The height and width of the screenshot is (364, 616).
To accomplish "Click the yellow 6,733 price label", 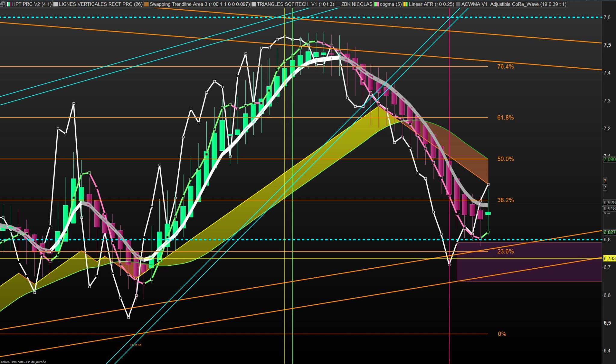I will coord(609,258).
